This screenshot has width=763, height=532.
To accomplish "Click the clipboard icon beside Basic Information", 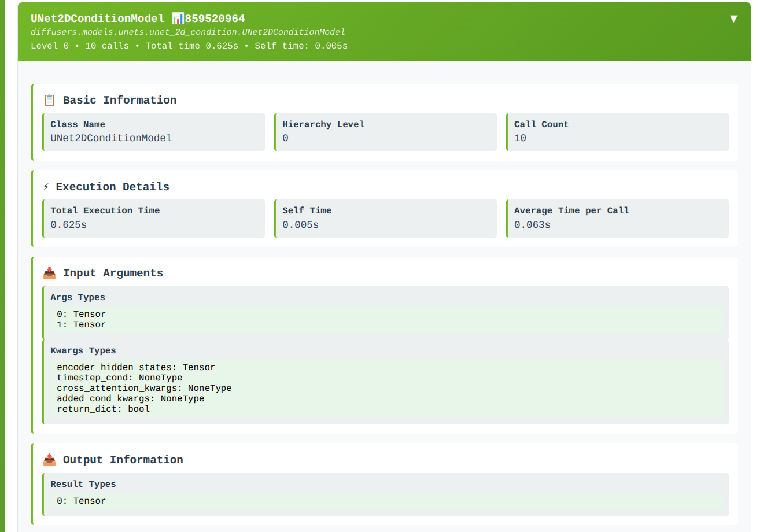I will (x=49, y=100).
